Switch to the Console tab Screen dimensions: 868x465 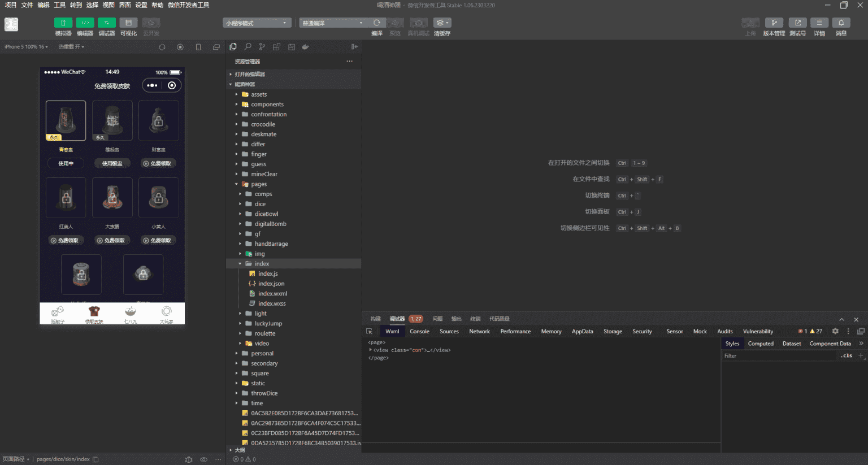(x=419, y=332)
